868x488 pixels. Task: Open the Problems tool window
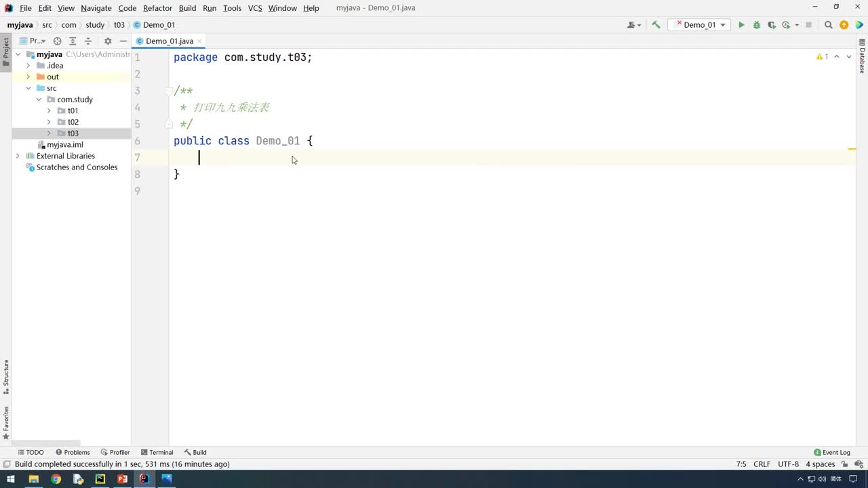pyautogui.click(x=73, y=452)
